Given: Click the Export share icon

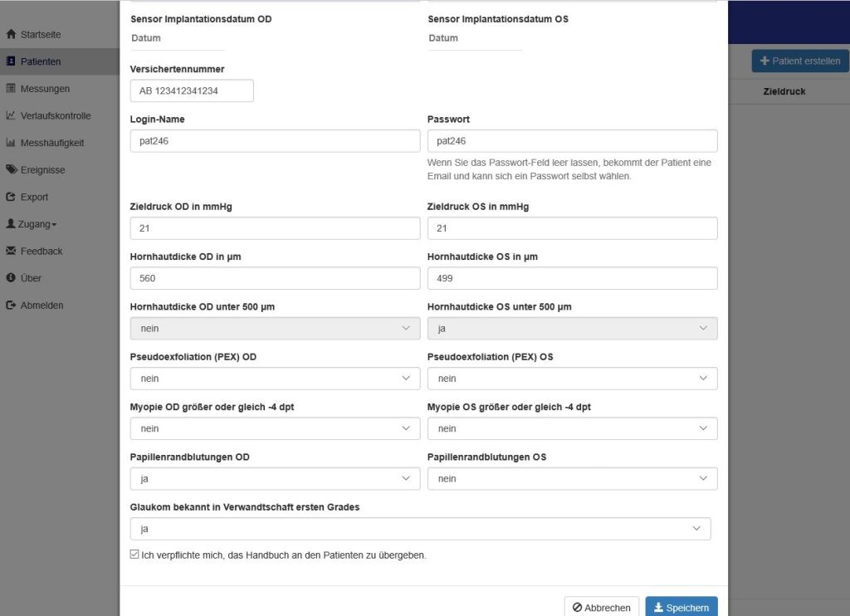Looking at the screenshot, I should coord(11,198).
